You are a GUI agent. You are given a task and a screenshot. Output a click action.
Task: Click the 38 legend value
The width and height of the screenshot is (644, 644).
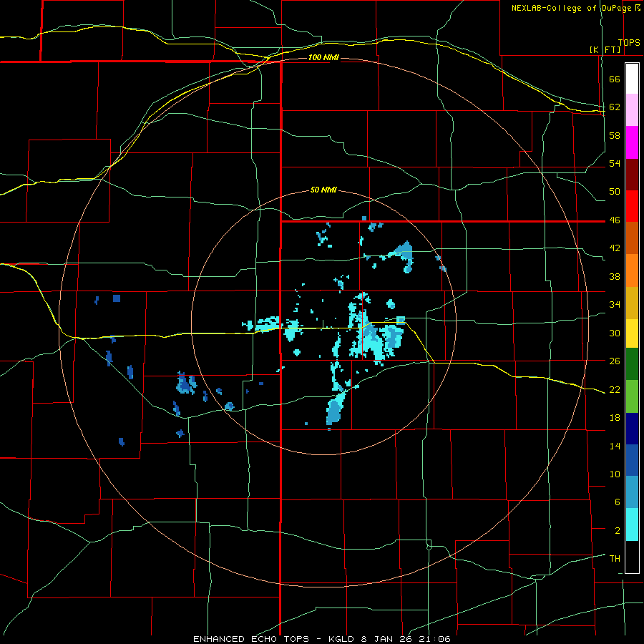(615, 276)
